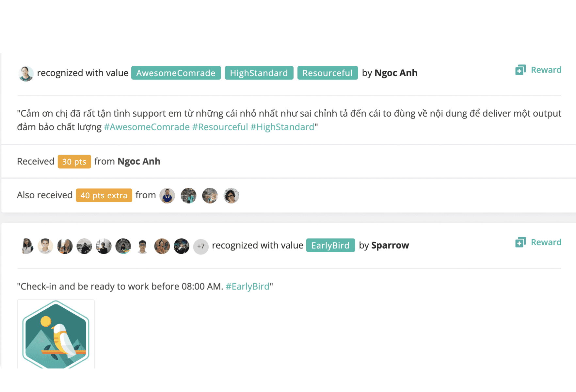
Task: Select the HighStandard value tag
Action: click(259, 73)
